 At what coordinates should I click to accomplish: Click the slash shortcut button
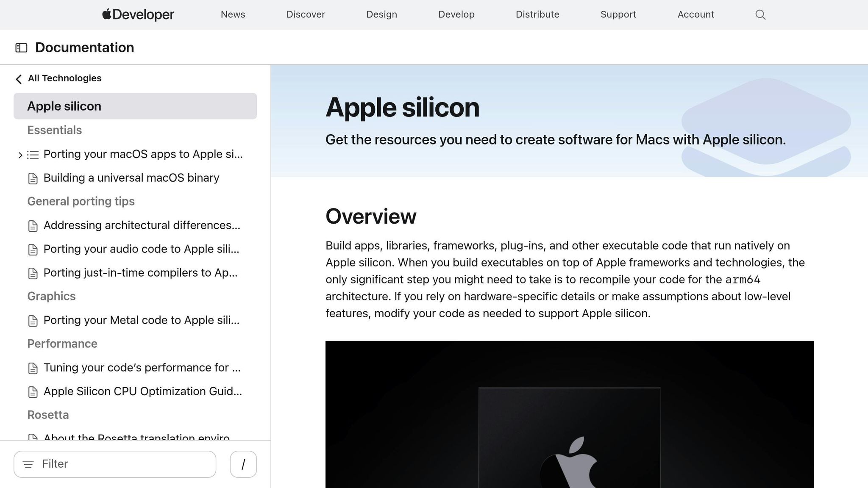(243, 464)
